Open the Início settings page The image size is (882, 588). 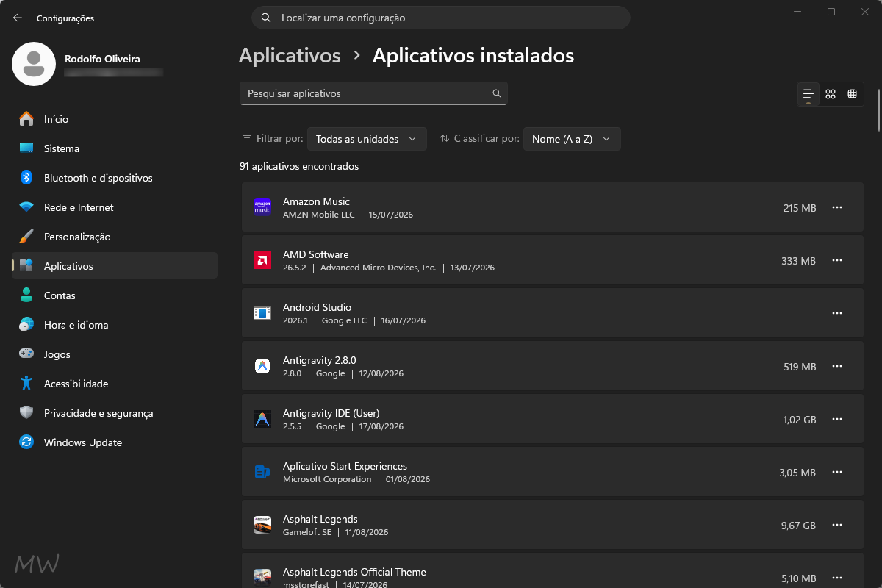tap(115, 119)
